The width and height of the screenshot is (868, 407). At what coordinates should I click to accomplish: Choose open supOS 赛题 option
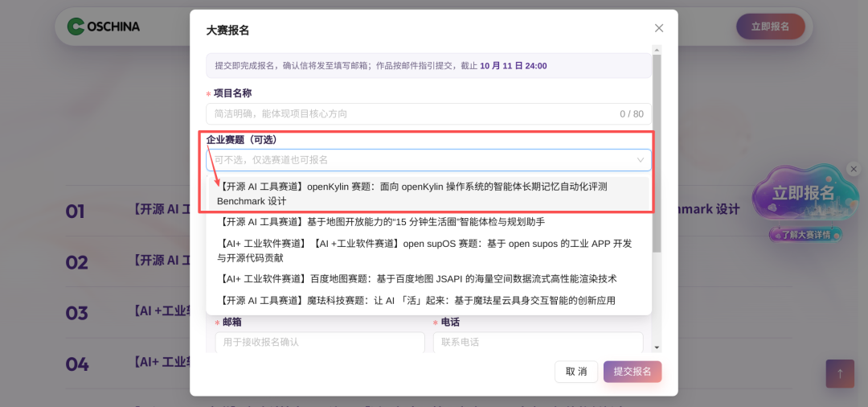pyautogui.click(x=428, y=250)
